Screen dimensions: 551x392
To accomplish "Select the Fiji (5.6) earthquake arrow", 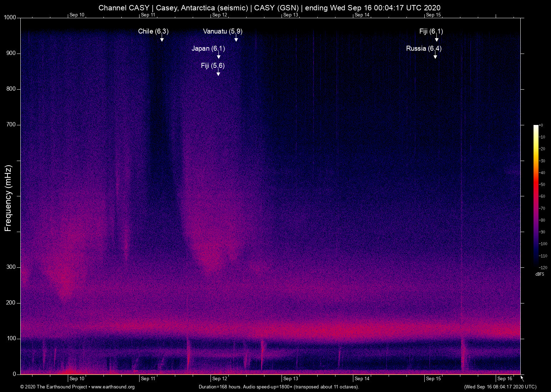I will (218, 73).
